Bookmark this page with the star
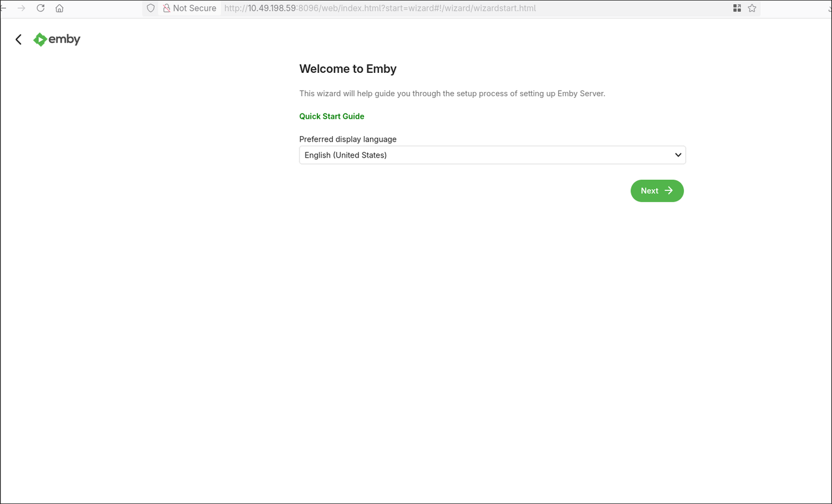Image resolution: width=832 pixels, height=504 pixels. (x=752, y=8)
